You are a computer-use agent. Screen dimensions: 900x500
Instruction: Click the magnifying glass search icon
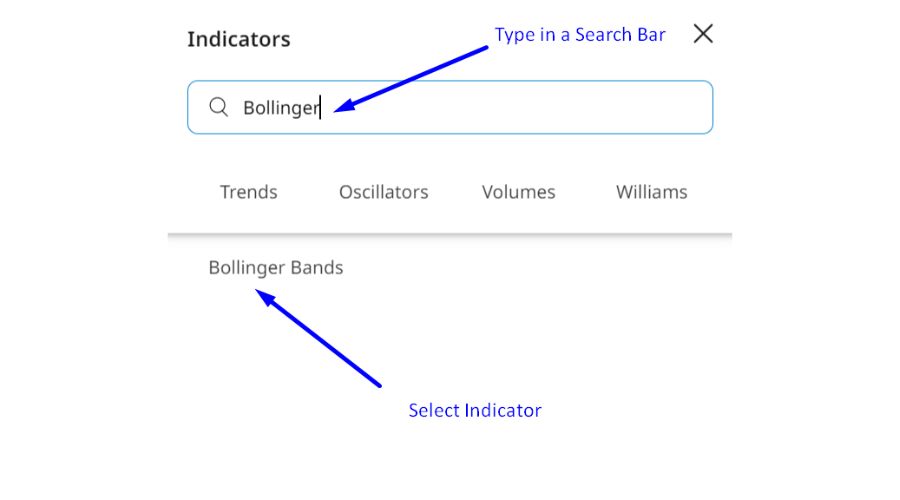tap(218, 107)
